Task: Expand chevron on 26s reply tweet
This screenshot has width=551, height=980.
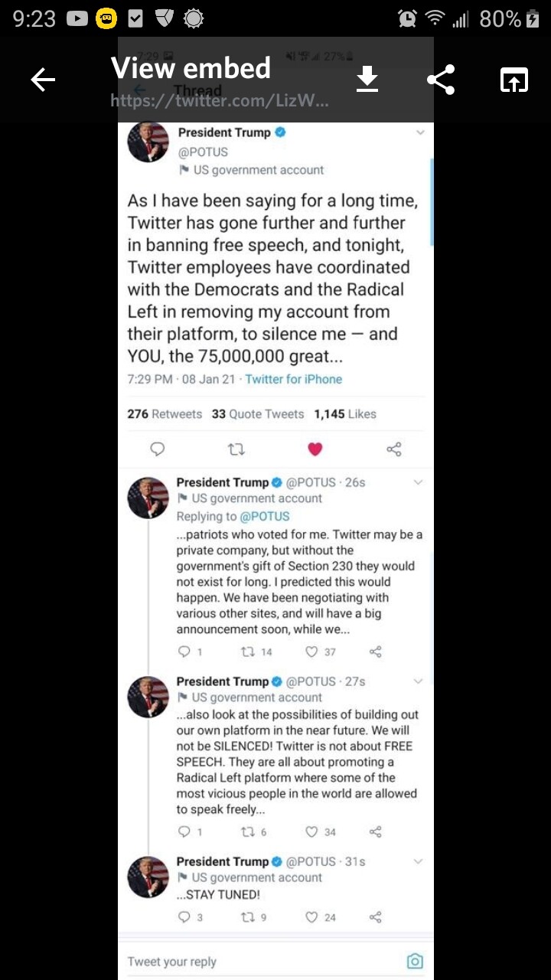Action: pos(418,482)
